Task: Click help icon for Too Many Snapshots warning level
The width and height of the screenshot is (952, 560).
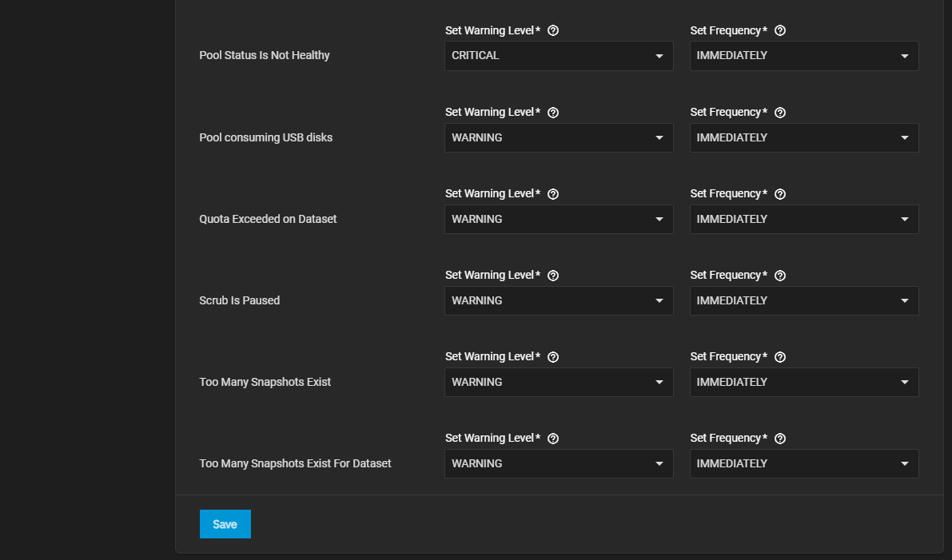Action: [x=553, y=357]
